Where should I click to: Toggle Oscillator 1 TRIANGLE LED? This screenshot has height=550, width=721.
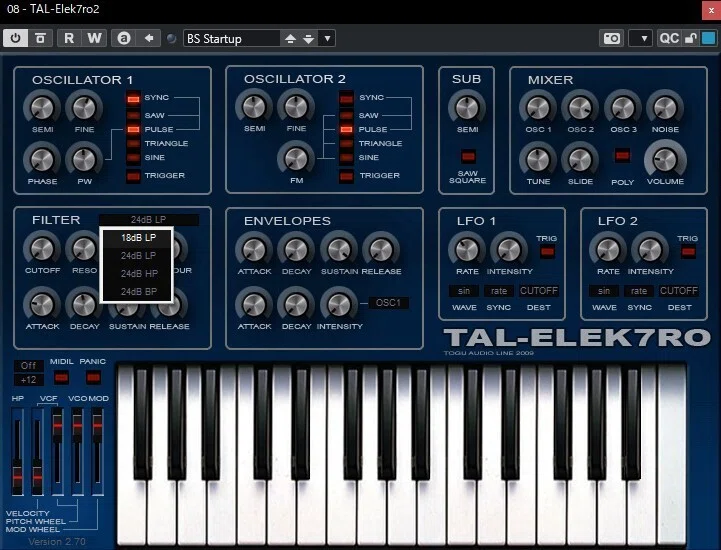pos(133,143)
